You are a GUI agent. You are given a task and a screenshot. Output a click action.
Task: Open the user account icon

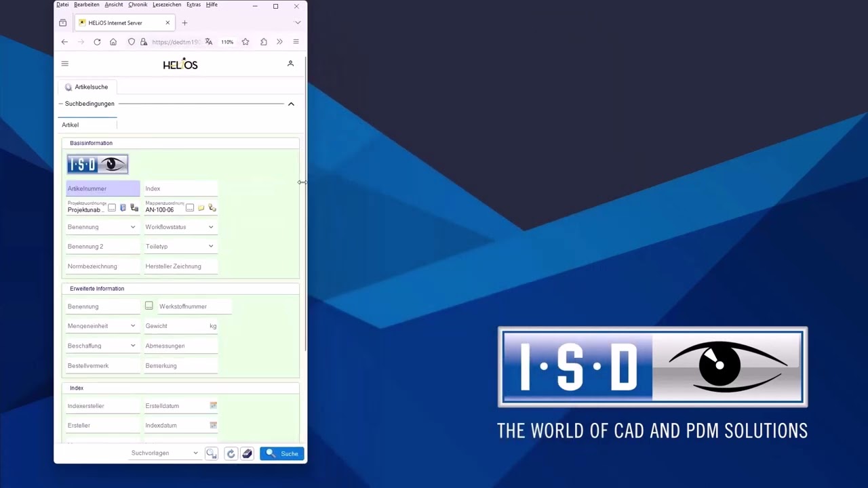tap(290, 64)
